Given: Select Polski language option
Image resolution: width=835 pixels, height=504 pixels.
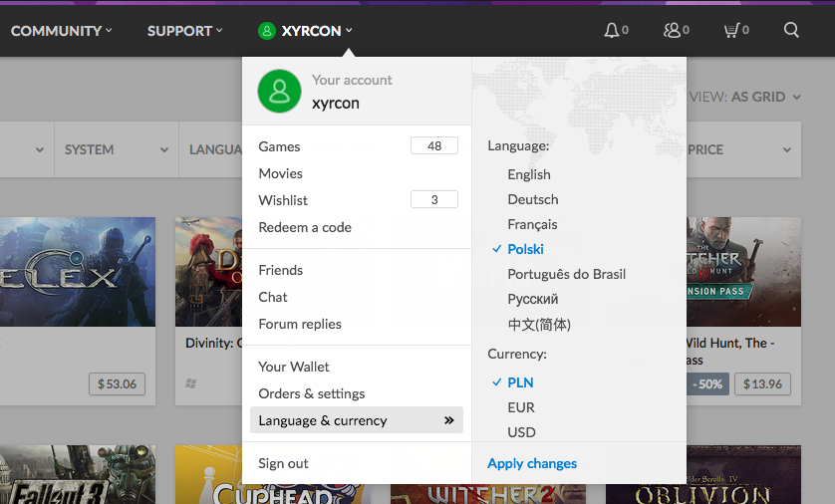Looking at the screenshot, I should pyautogui.click(x=525, y=249).
